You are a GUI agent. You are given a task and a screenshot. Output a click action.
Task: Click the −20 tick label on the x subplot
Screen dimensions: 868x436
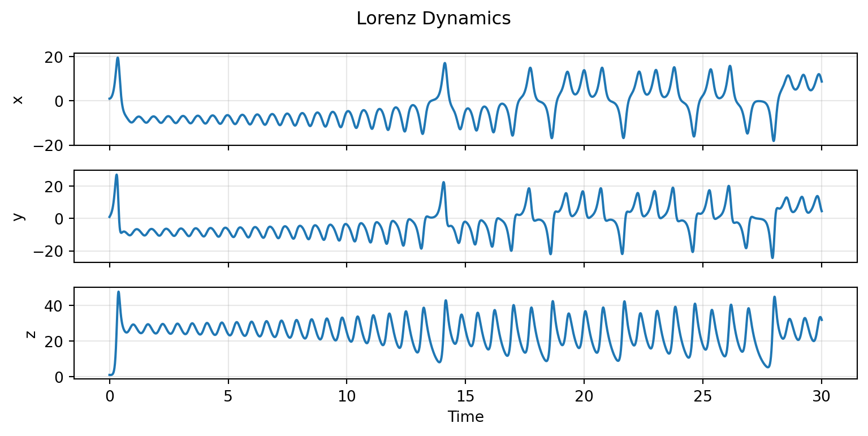pyautogui.click(x=54, y=145)
